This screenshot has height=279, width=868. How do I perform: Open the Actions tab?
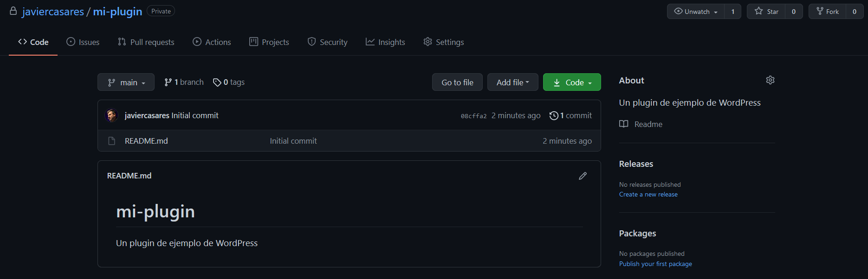tap(212, 42)
